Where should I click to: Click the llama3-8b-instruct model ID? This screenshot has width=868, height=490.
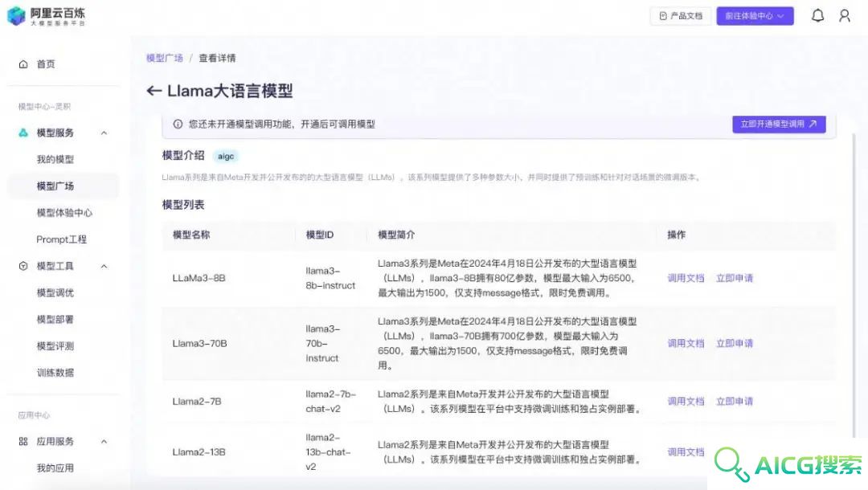330,278
